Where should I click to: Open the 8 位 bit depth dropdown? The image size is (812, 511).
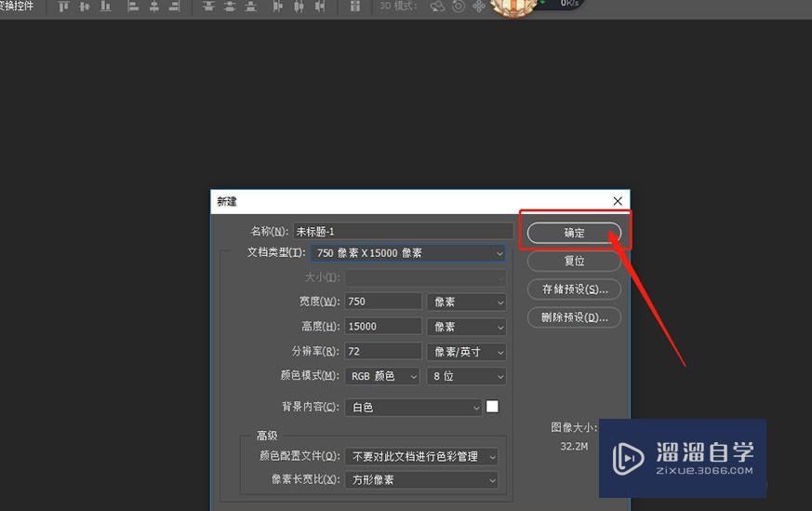pyautogui.click(x=466, y=376)
